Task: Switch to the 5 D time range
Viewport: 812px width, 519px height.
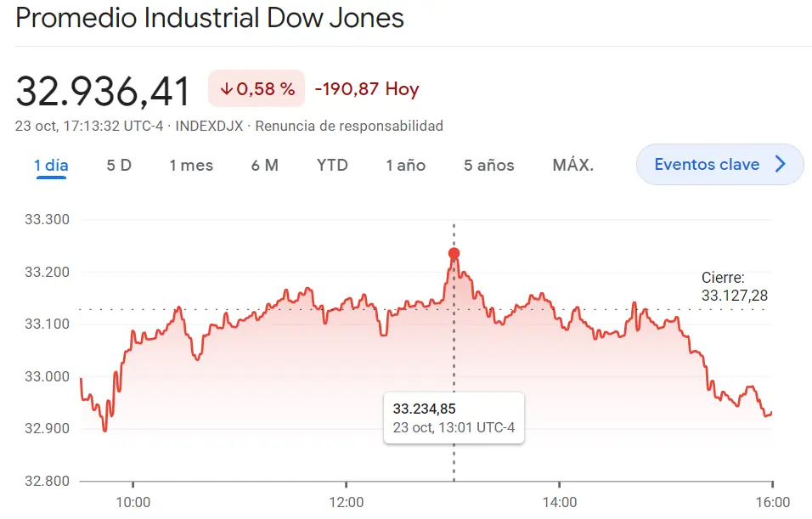Action: pos(119,166)
